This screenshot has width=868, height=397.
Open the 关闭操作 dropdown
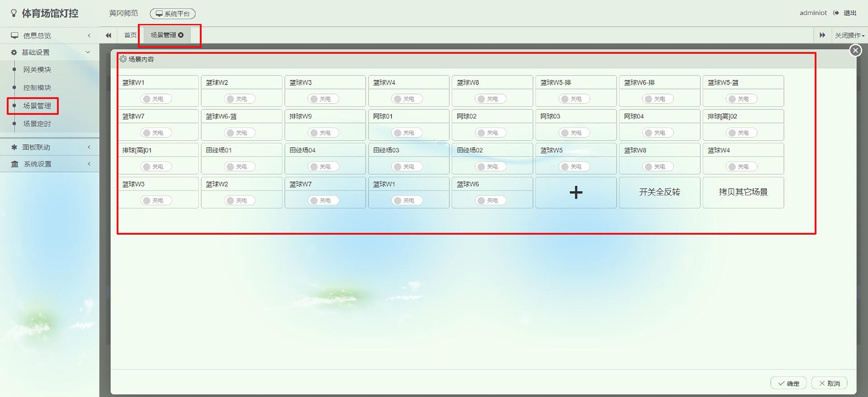click(x=849, y=35)
